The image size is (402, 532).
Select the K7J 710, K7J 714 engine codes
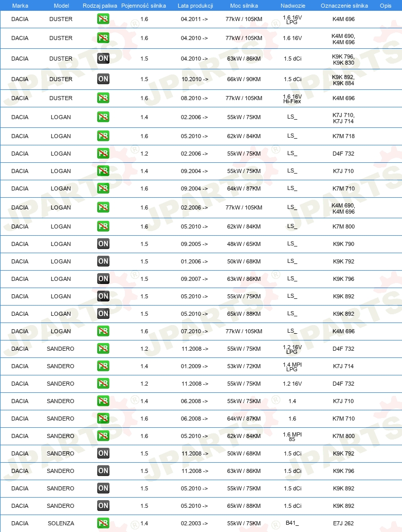343,118
